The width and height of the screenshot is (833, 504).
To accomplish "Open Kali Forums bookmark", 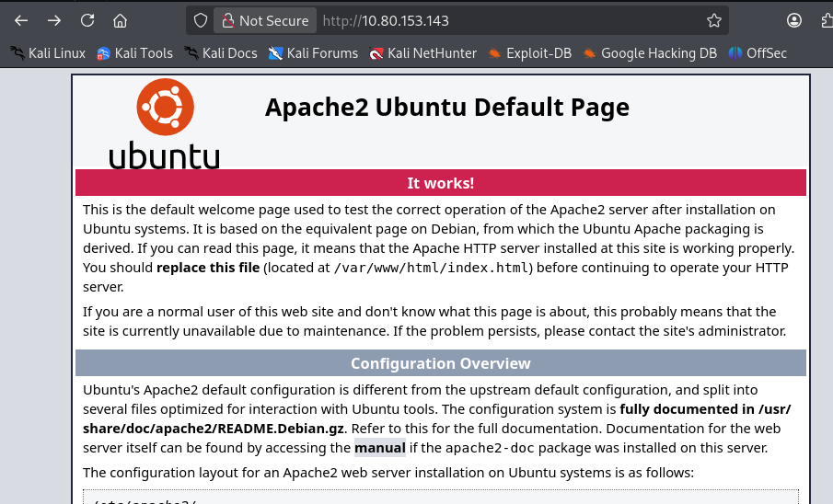I will click(x=314, y=53).
